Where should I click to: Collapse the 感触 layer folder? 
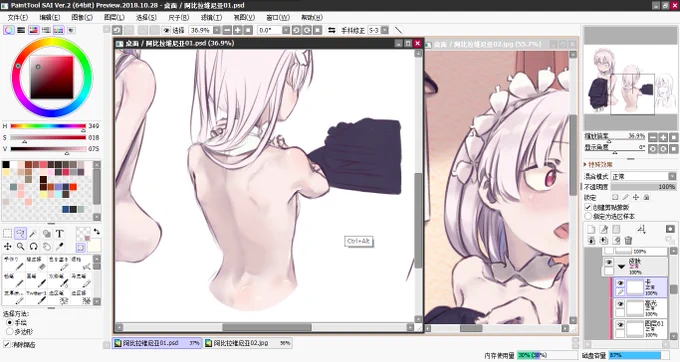621,266
